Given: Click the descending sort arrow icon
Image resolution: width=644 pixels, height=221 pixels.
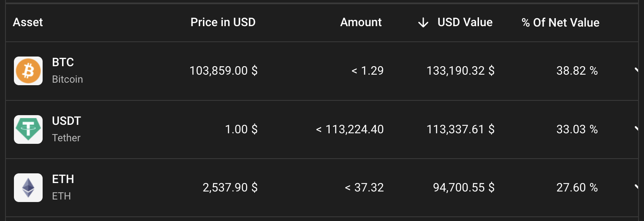Looking at the screenshot, I should (423, 23).
